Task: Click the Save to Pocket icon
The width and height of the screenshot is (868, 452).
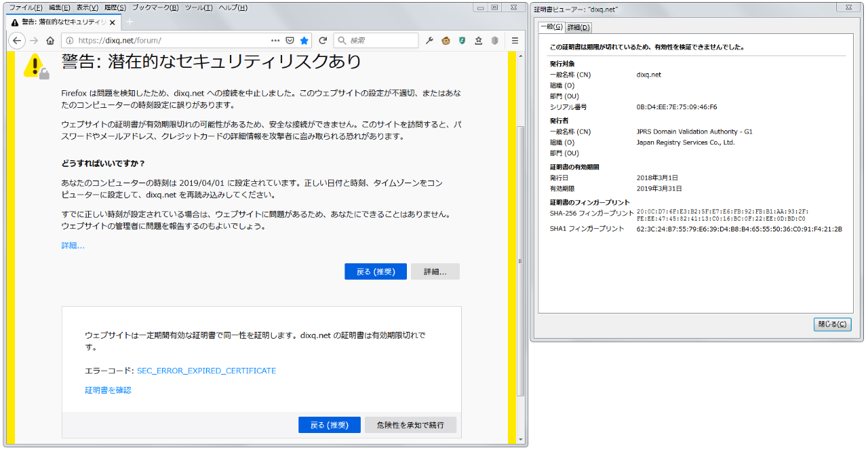Action: [290, 41]
